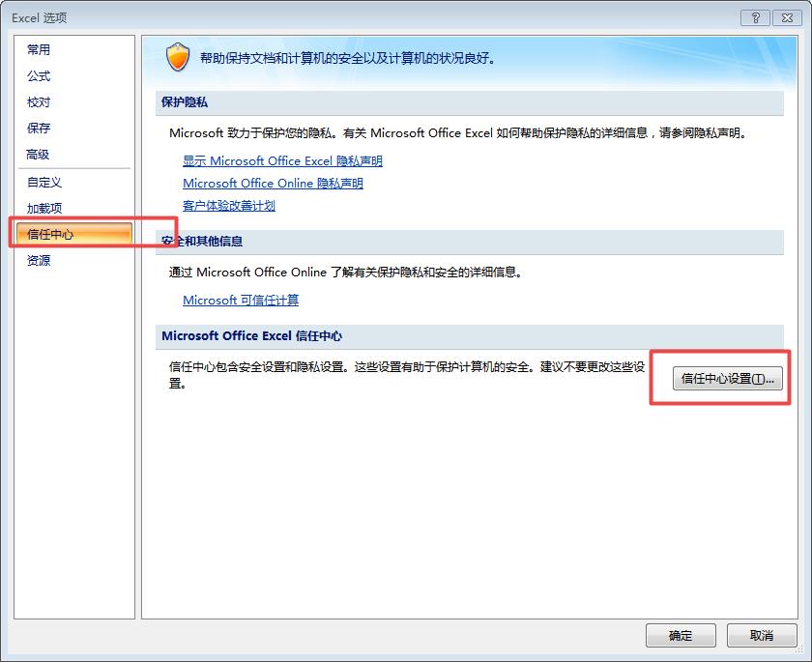Viewport: 812px width, 662px height.
Task: Follow the Microsoft Office Online 隐私声明 link
Action: click(273, 184)
